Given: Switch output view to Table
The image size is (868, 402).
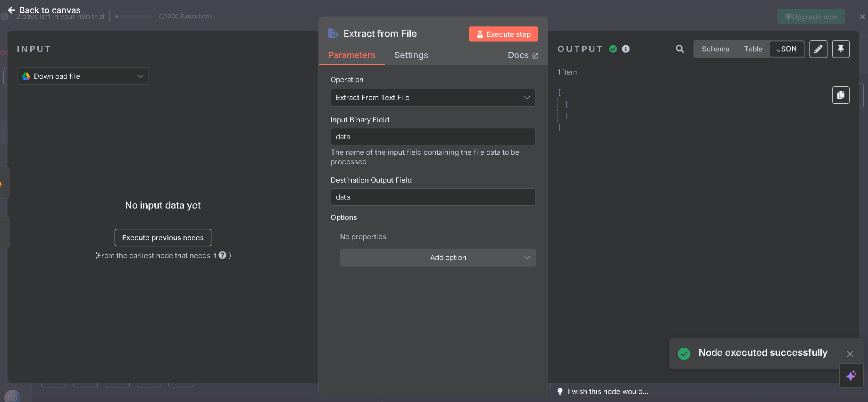Looking at the screenshot, I should coord(753,49).
